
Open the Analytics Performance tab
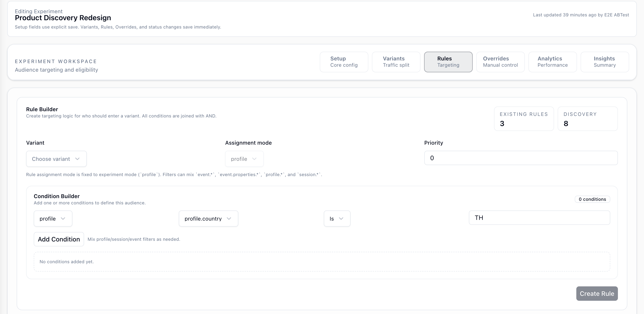pyautogui.click(x=552, y=62)
